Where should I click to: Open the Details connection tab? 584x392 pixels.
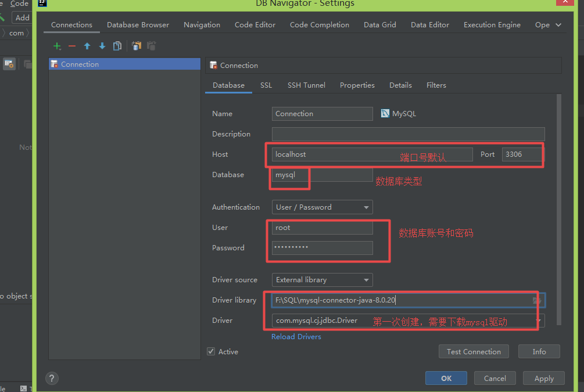coord(400,85)
